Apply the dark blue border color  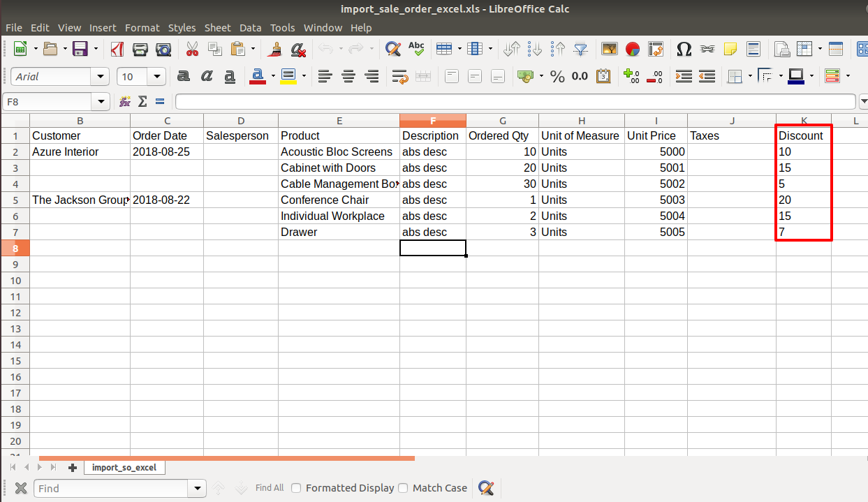click(796, 76)
